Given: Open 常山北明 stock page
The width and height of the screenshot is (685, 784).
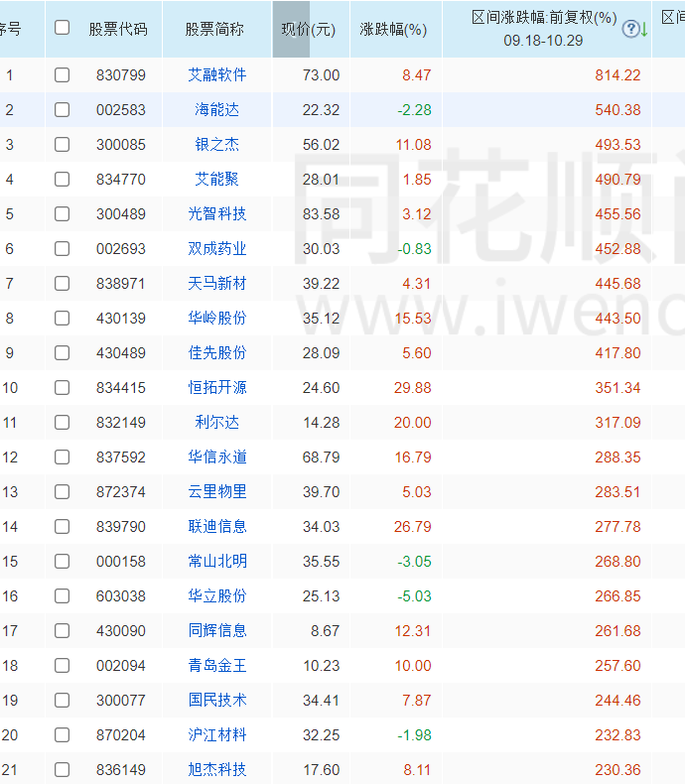Looking at the screenshot, I should 217,562.
